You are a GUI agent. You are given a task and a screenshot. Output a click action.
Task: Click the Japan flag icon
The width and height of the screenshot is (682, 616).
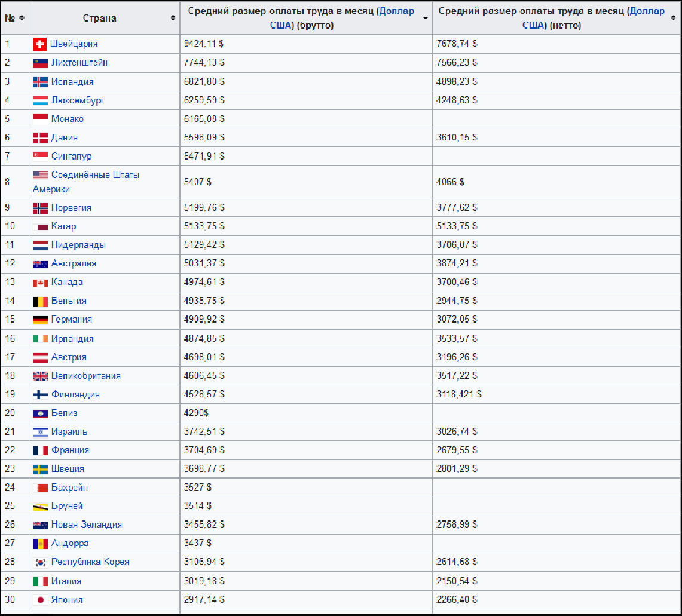[40, 600]
